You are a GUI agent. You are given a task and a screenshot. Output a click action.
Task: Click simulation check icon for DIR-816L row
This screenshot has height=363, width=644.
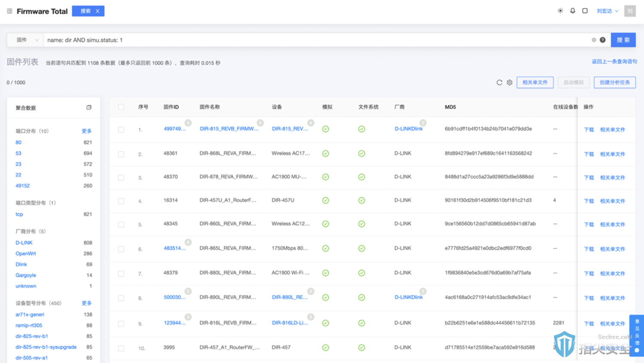pyautogui.click(x=326, y=323)
